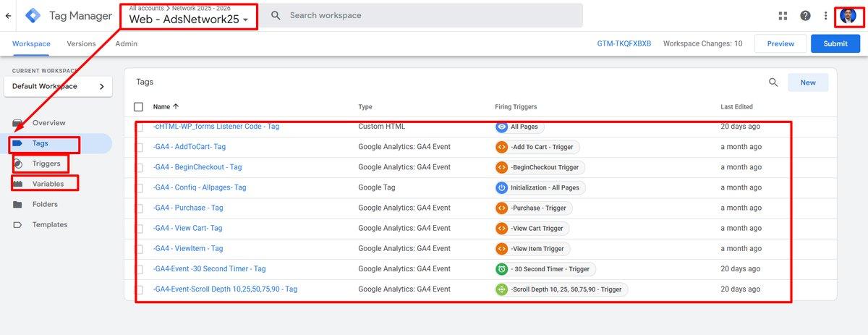The height and width of the screenshot is (335, 868).
Task: Click the user account avatar
Action: coord(848,16)
